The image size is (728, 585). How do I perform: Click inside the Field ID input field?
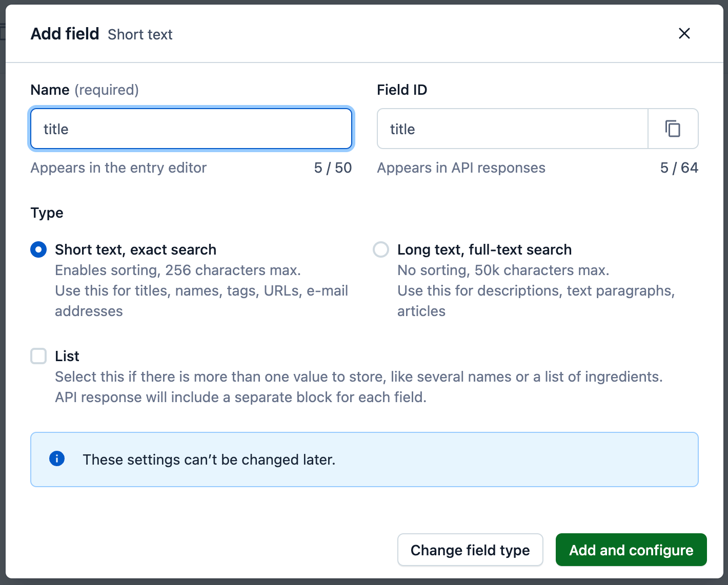click(512, 129)
